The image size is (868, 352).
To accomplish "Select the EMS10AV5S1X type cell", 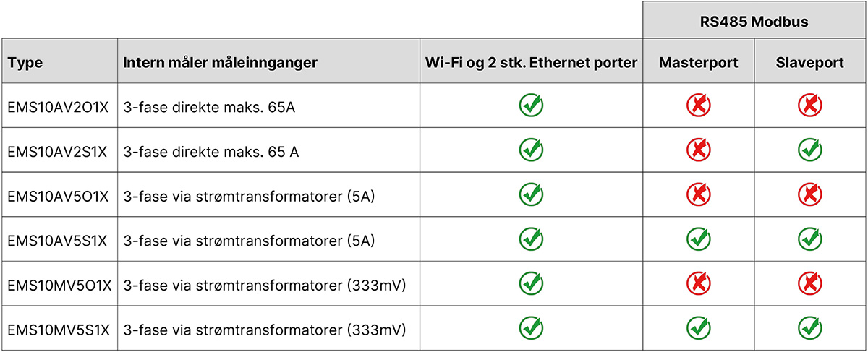I will click(57, 239).
